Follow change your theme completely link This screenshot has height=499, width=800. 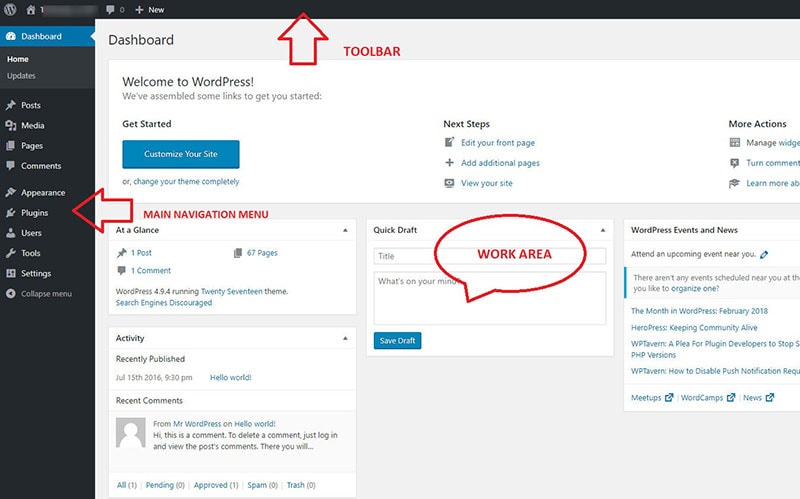coord(186,182)
